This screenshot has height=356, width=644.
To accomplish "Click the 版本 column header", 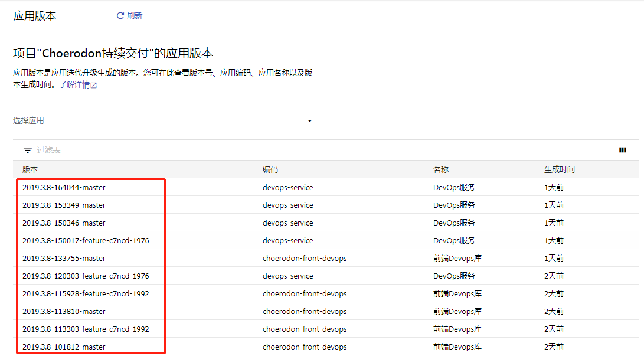I will click(30, 169).
